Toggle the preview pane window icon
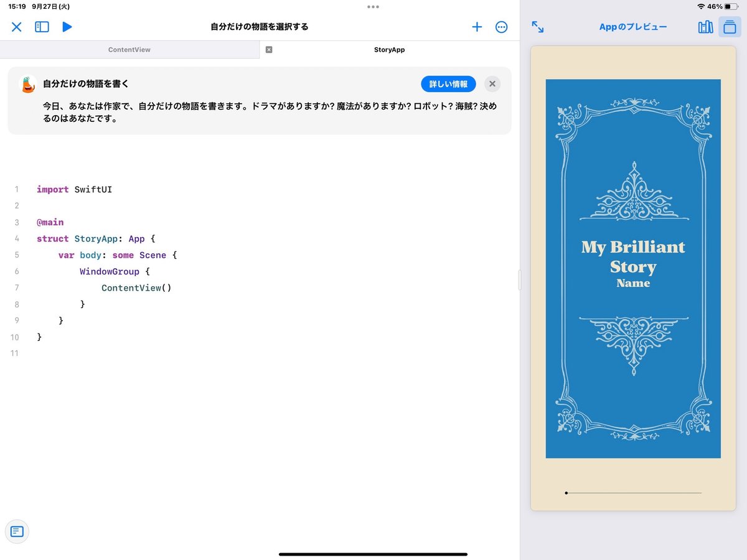The width and height of the screenshot is (747, 560). [730, 27]
